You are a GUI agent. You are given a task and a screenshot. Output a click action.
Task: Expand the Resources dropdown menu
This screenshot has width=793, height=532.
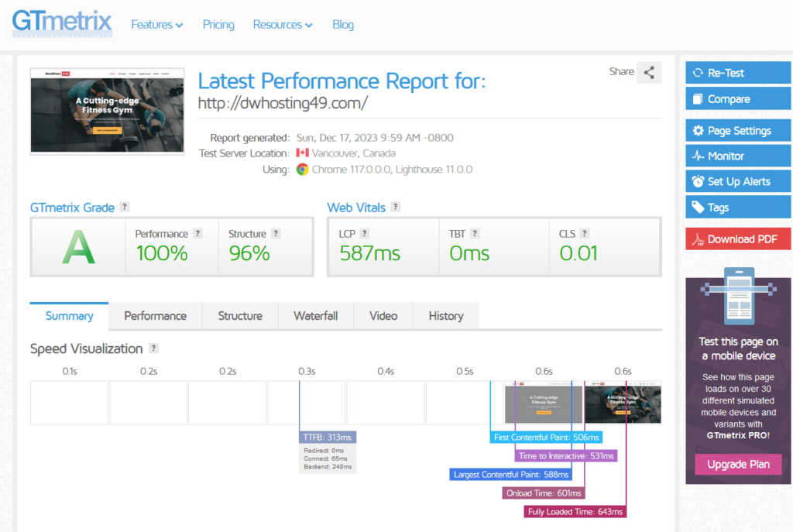tap(283, 24)
